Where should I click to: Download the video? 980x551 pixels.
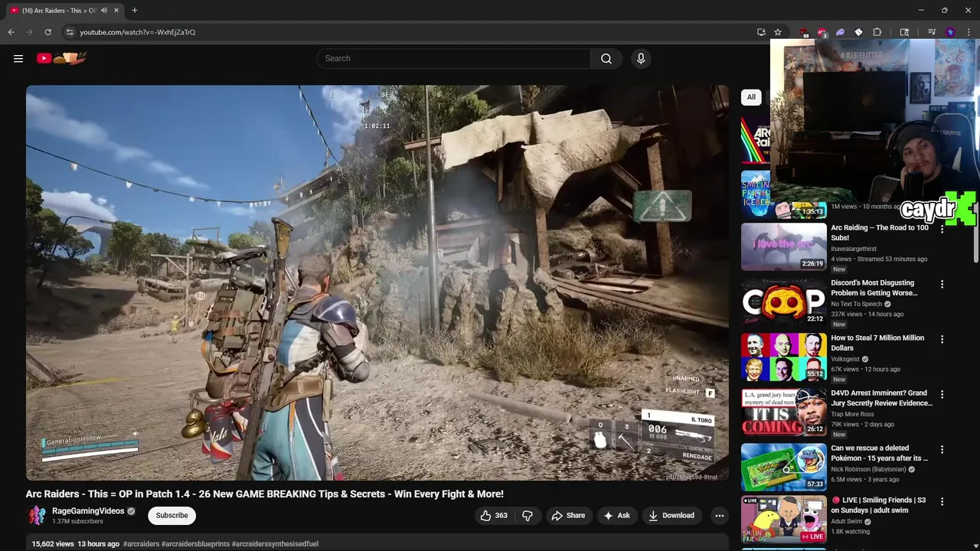tap(671, 516)
